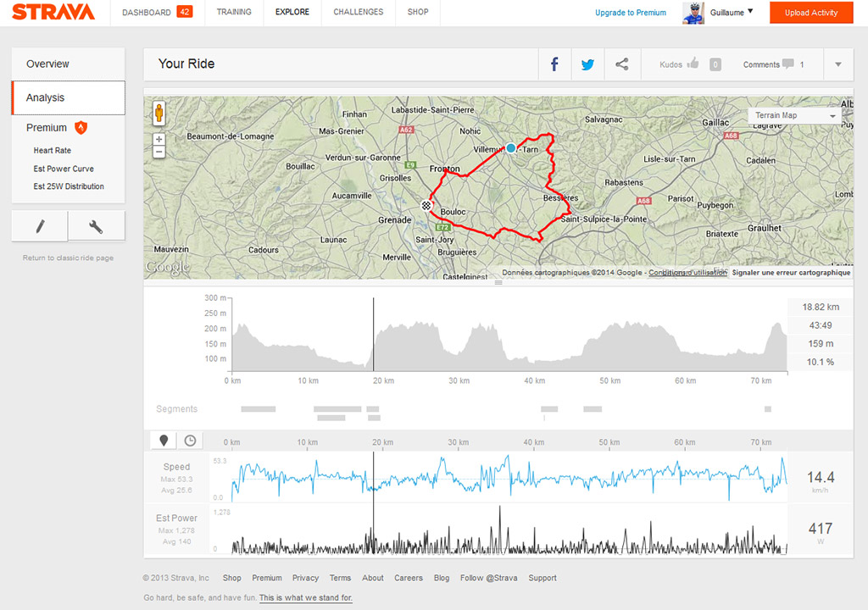
Task: Click the Kudos label
Action: [671, 64]
